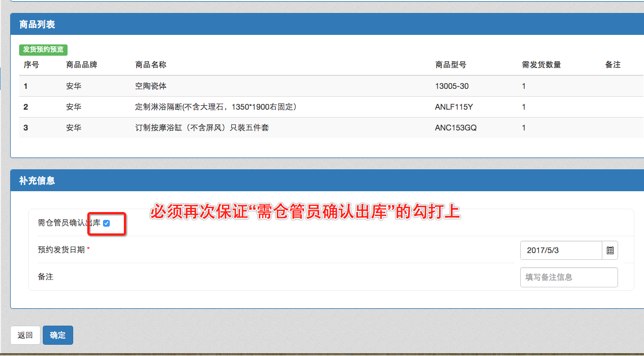Click the quantity cell of row ANC153GQ

[524, 128]
